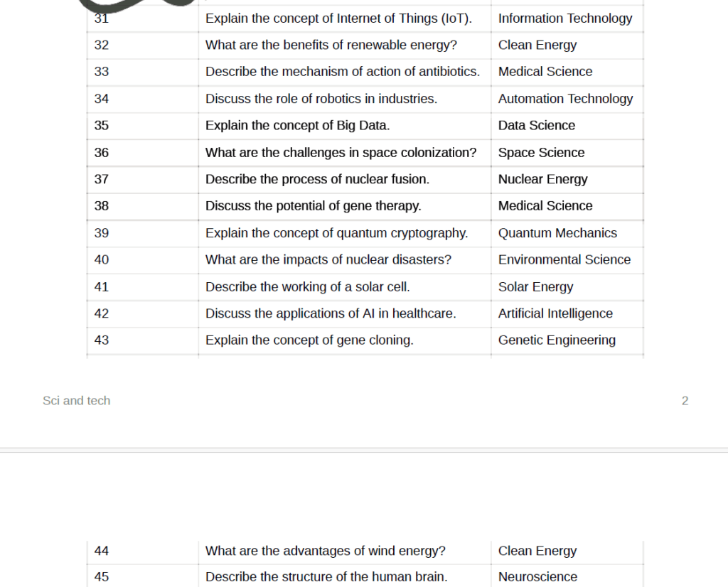This screenshot has width=728, height=587.
Task: Click the gene therapy potential question
Action: tap(314, 206)
